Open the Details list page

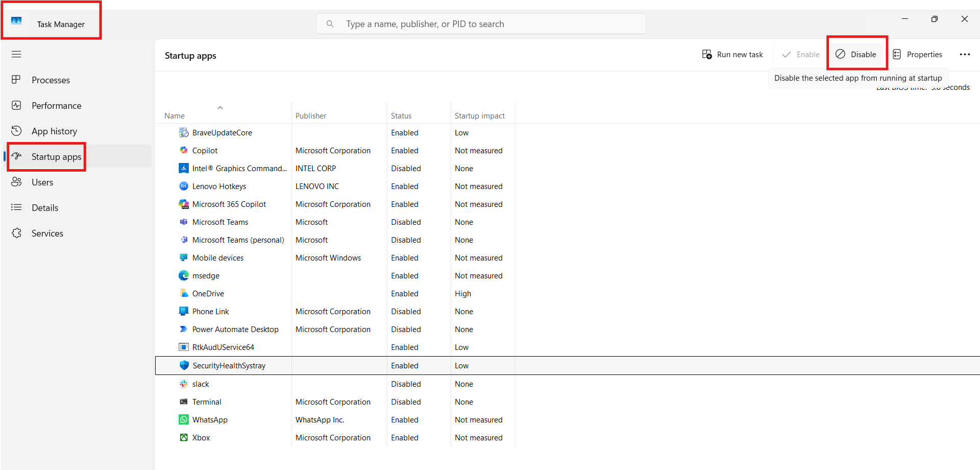[44, 208]
